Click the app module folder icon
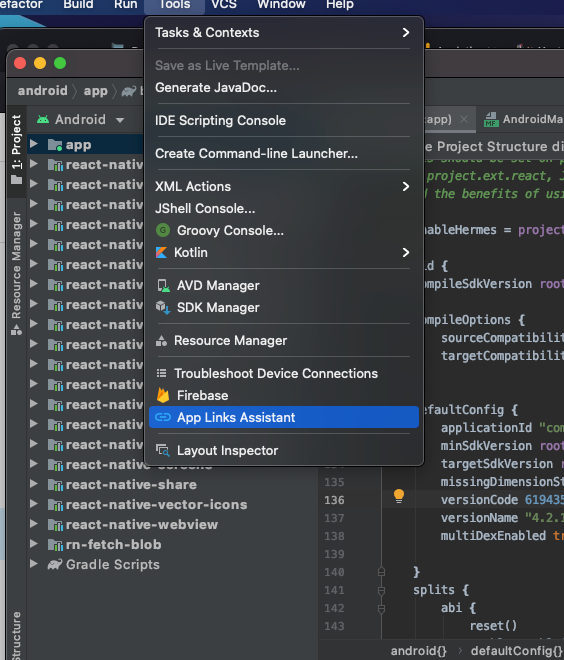Screen dimensions: 564x660 (x=55, y=145)
